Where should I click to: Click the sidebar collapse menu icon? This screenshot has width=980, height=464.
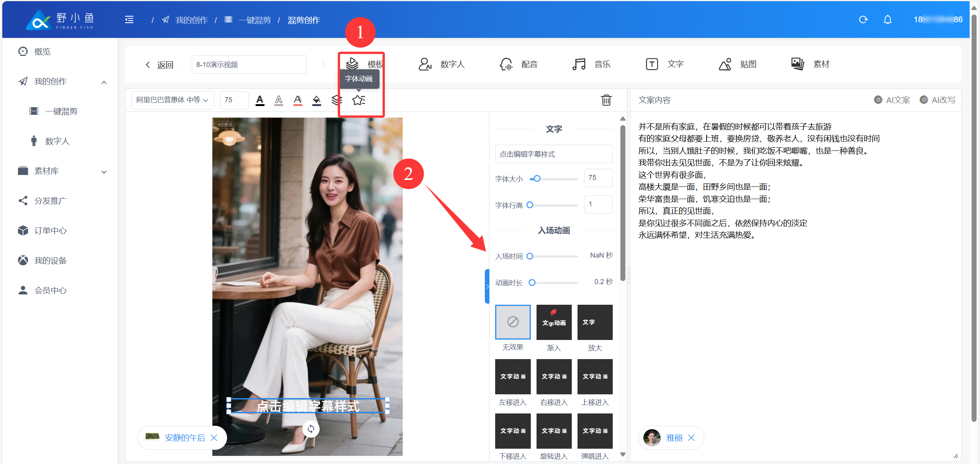(129, 20)
